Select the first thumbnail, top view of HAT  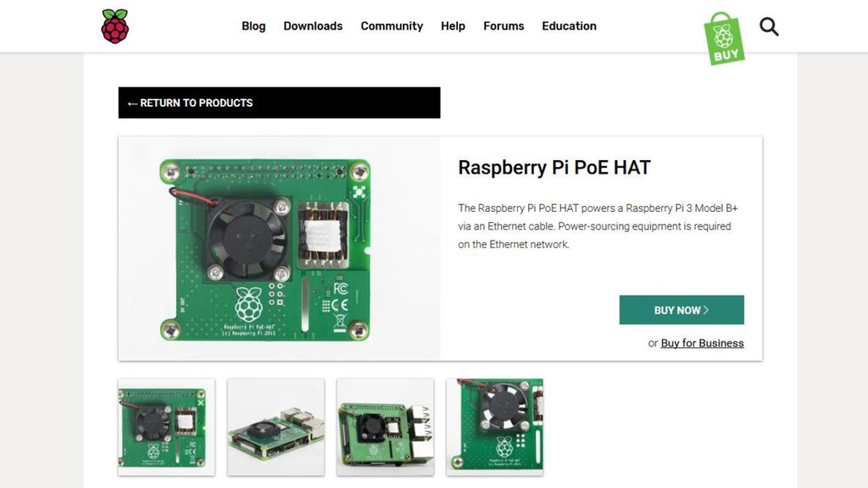(x=167, y=427)
